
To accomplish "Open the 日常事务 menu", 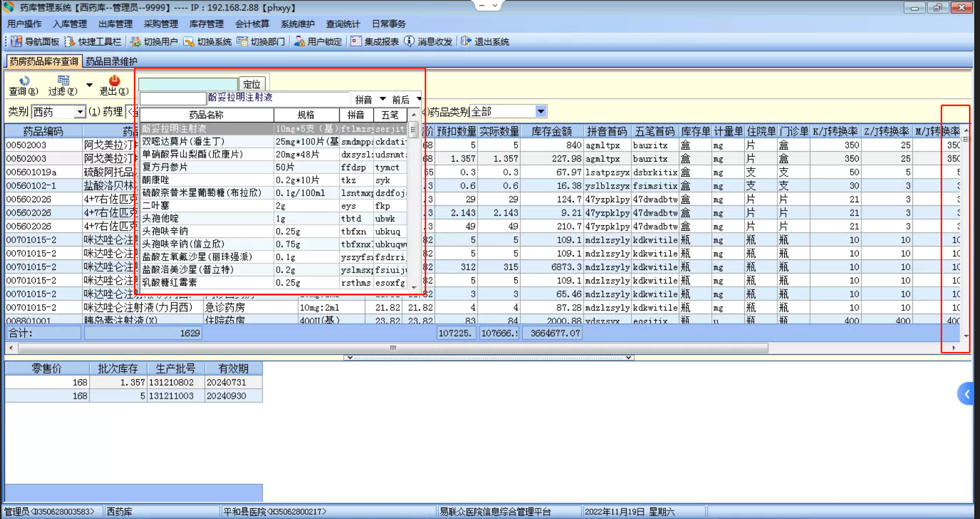I will tap(389, 24).
